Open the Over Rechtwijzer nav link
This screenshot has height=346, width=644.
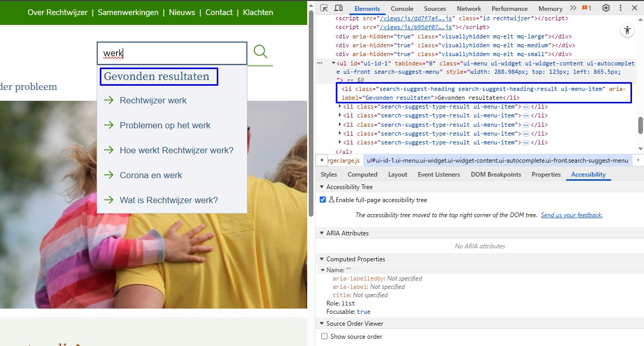click(58, 12)
